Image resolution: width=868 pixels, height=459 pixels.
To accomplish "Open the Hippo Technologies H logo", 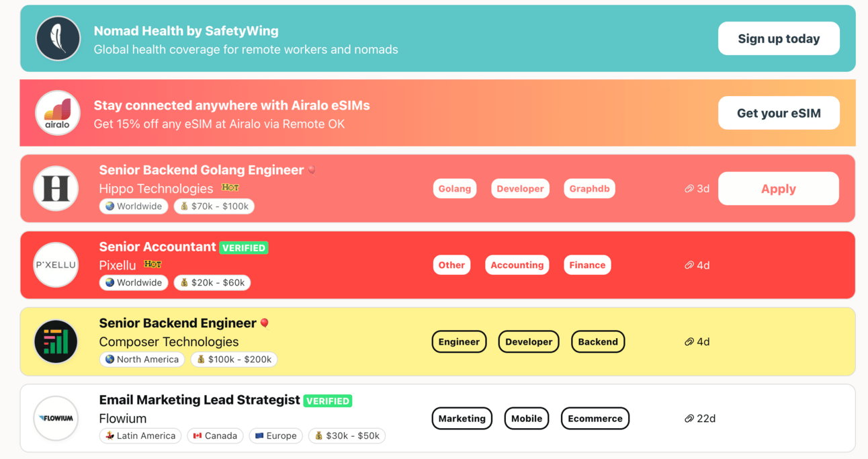I will pyautogui.click(x=56, y=189).
